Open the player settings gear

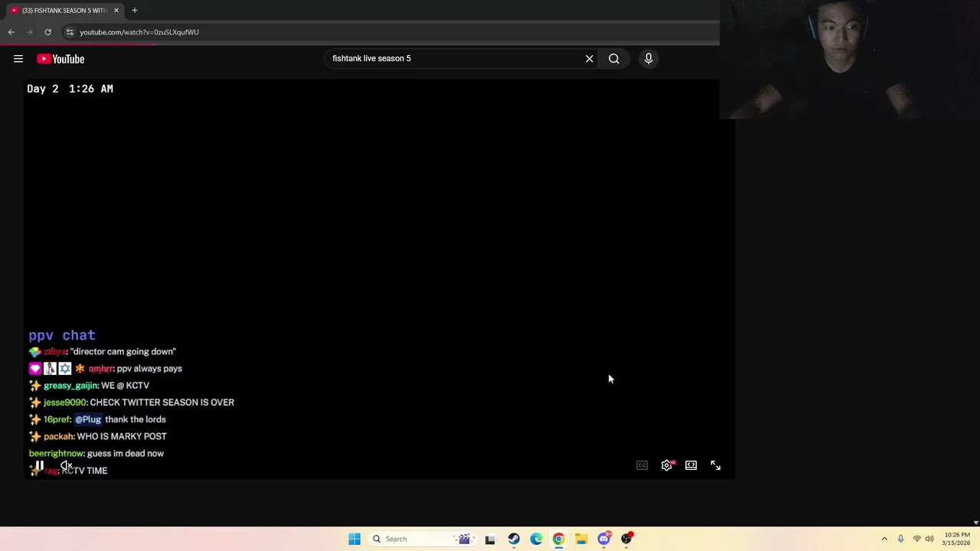tap(667, 465)
